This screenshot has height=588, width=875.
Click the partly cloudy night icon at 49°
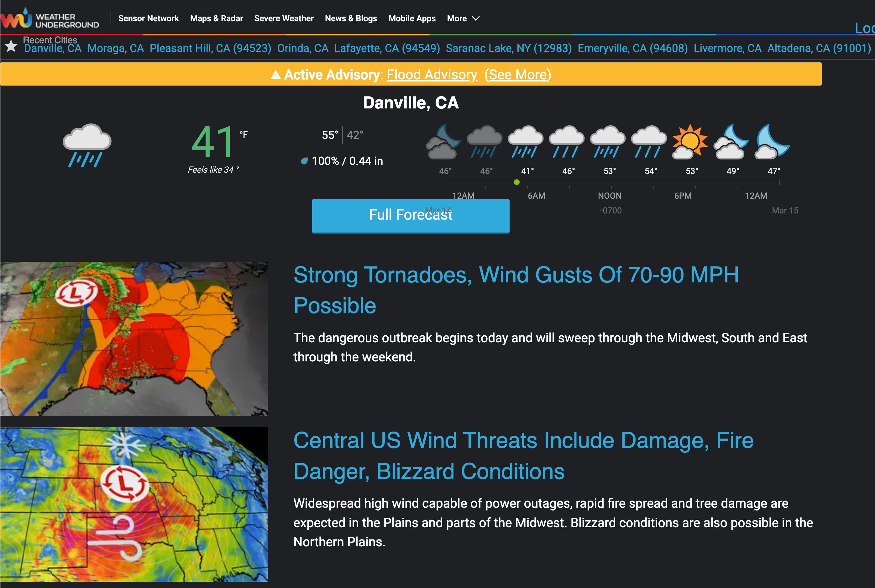(x=731, y=142)
